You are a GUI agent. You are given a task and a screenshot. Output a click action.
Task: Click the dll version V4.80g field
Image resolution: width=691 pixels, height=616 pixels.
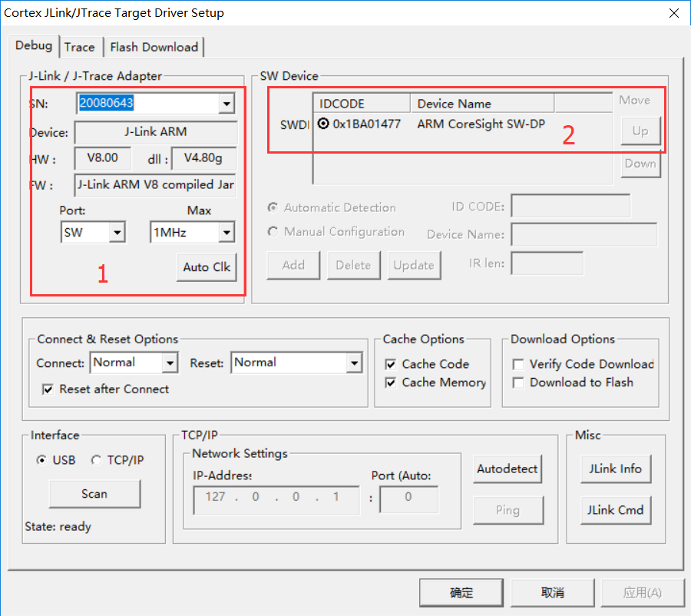click(203, 158)
